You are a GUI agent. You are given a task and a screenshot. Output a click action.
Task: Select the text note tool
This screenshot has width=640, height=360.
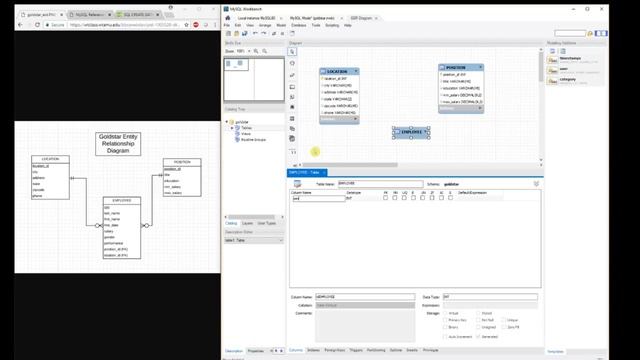click(x=292, y=97)
